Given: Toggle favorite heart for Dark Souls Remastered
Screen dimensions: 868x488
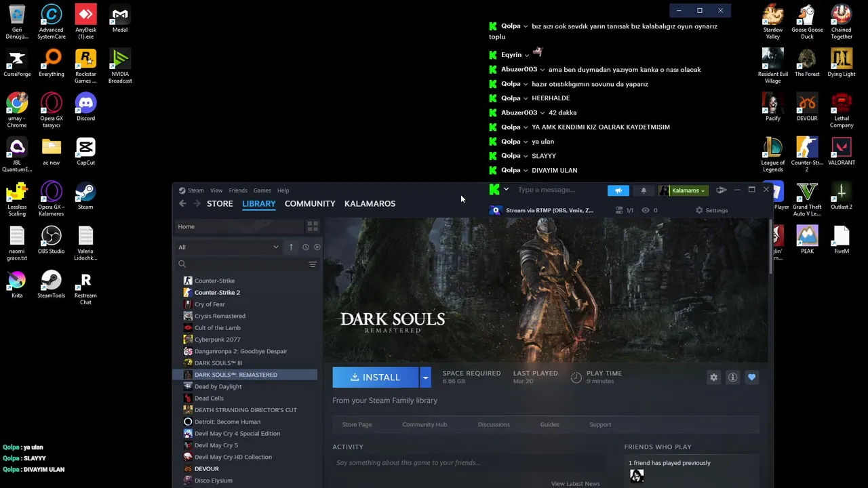Looking at the screenshot, I should pos(751,378).
